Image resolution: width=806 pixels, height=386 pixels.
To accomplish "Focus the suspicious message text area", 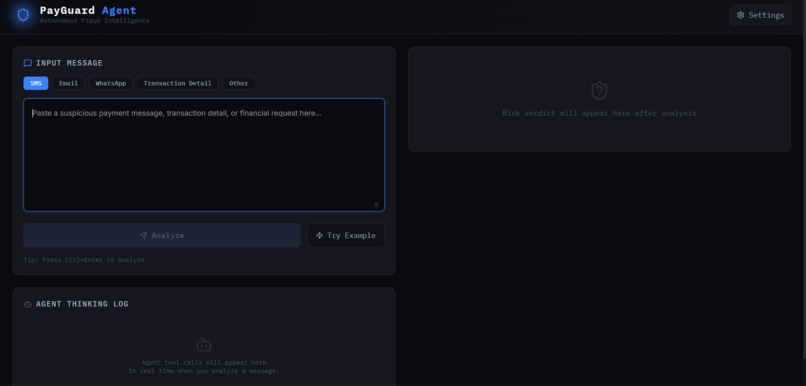I will coord(204,155).
